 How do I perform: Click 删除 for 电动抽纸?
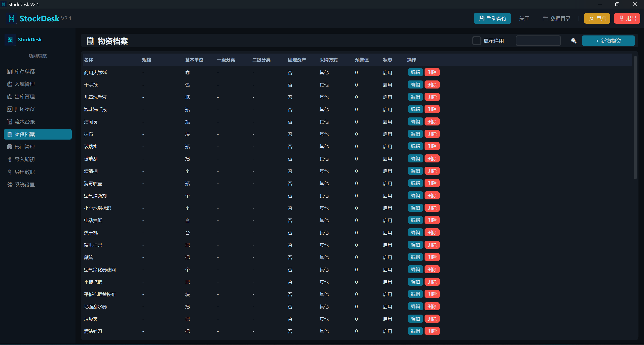click(x=432, y=220)
